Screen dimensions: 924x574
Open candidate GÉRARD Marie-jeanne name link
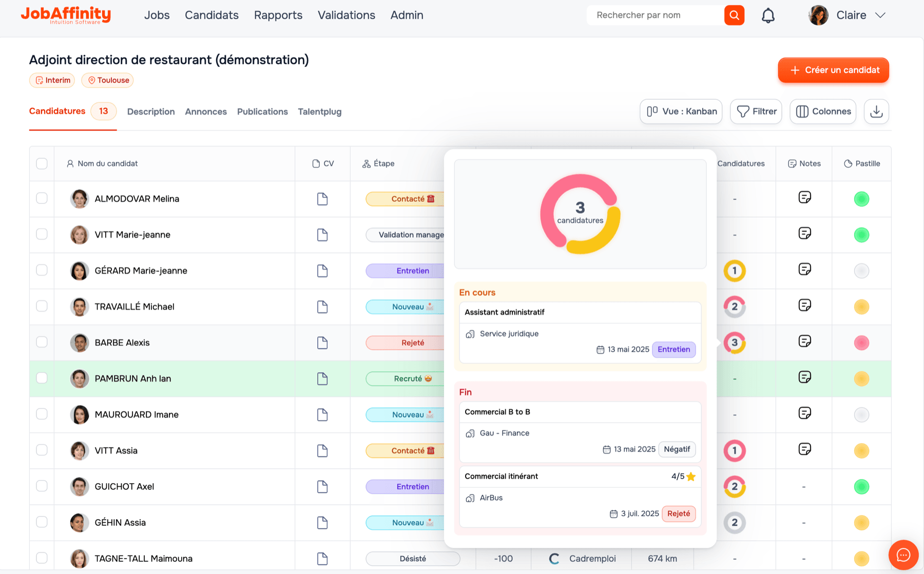point(141,271)
